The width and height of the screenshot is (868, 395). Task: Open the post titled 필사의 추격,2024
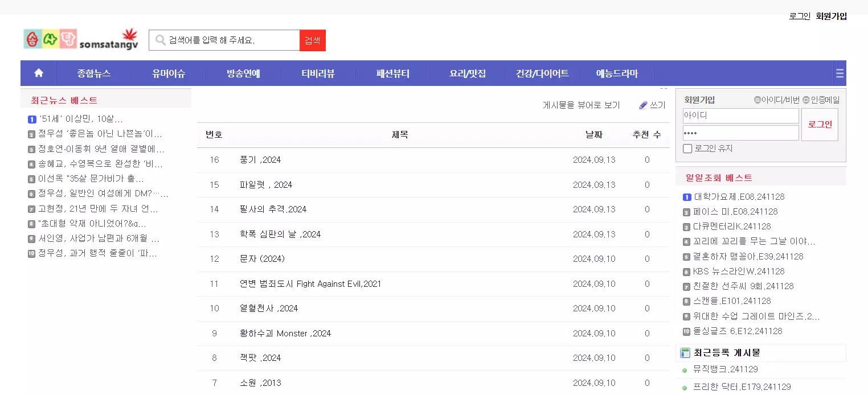tap(273, 209)
